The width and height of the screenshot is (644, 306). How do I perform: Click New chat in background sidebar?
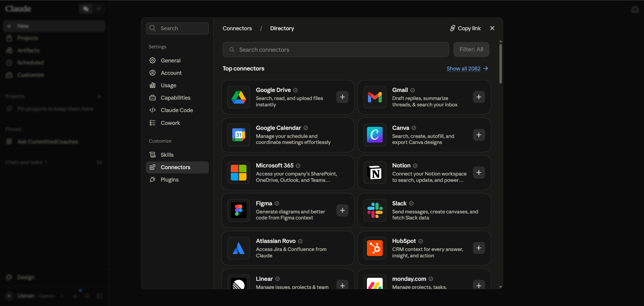pos(54,26)
